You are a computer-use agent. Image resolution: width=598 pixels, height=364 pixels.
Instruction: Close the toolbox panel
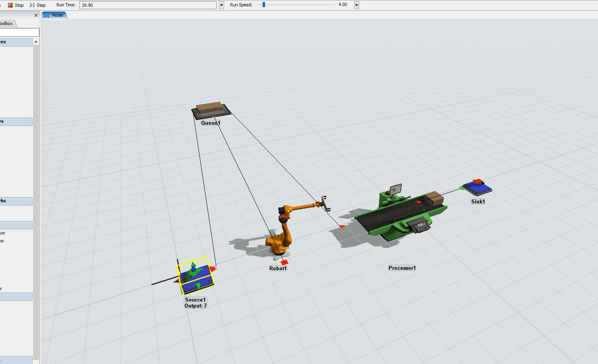point(36,15)
